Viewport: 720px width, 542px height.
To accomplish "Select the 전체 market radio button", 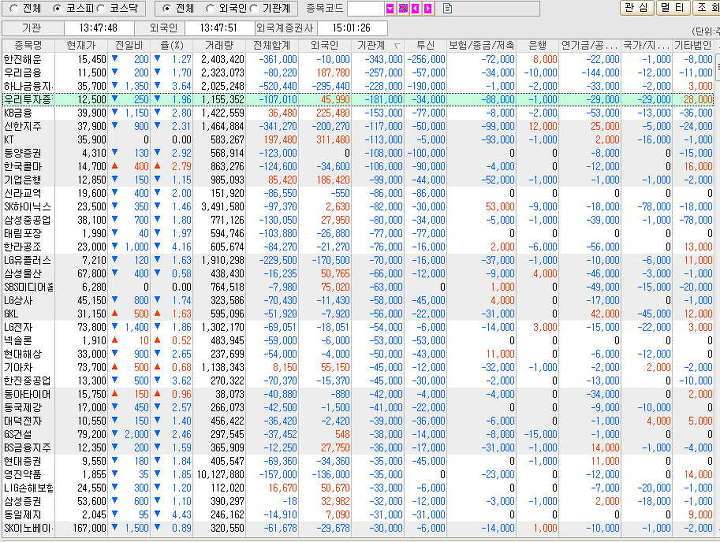I will (x=14, y=8).
